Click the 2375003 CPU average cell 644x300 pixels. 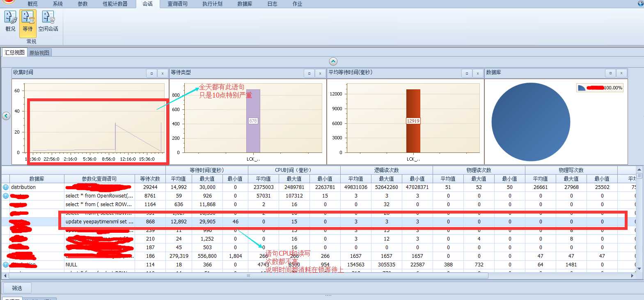[x=264, y=187]
